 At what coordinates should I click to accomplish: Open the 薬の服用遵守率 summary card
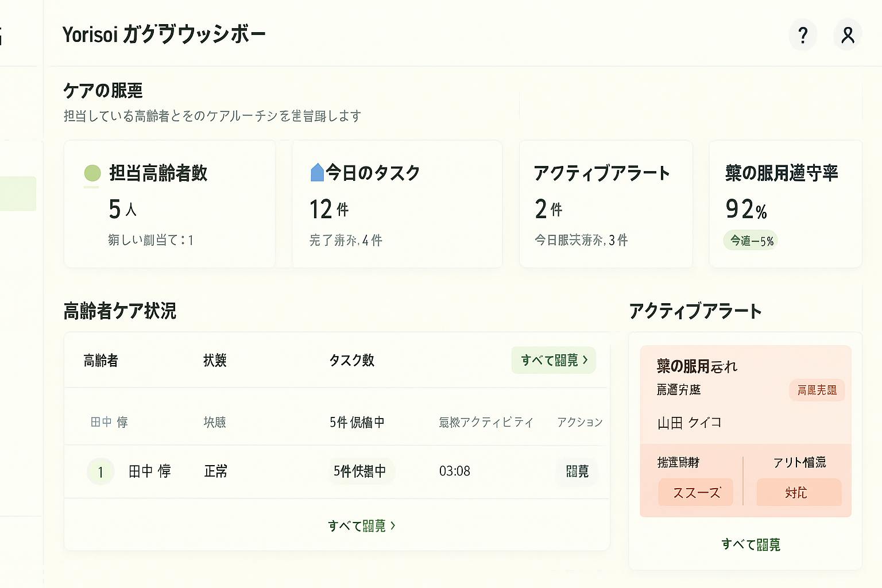785,204
